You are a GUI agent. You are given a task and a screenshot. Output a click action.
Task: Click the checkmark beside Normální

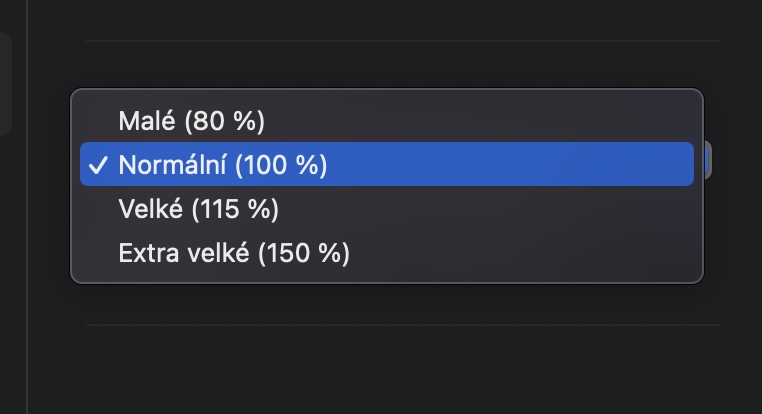(98, 165)
